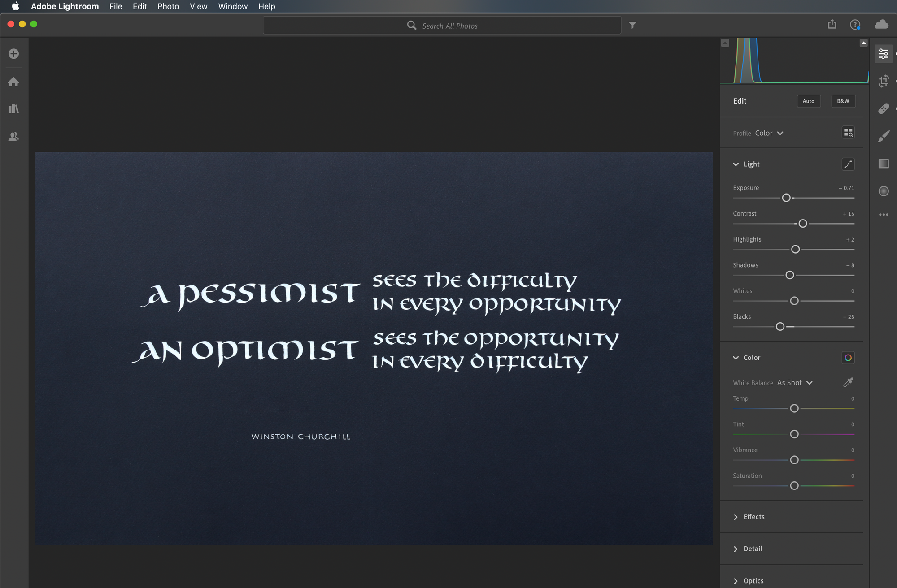This screenshot has width=897, height=588.
Task: Click the tone curve adjustment icon
Action: point(848,164)
